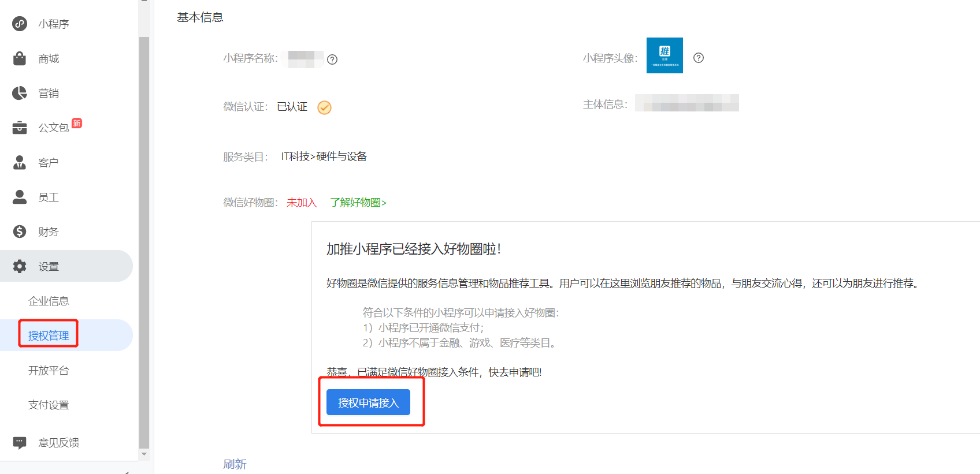This screenshot has width=980, height=474.
Task: Click the 营销 pie chart icon
Action: pos(20,93)
